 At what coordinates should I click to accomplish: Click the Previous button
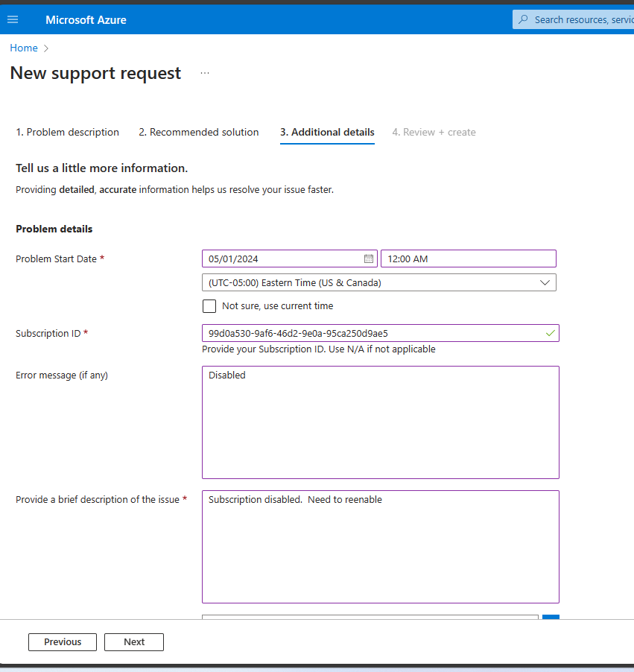coord(62,641)
